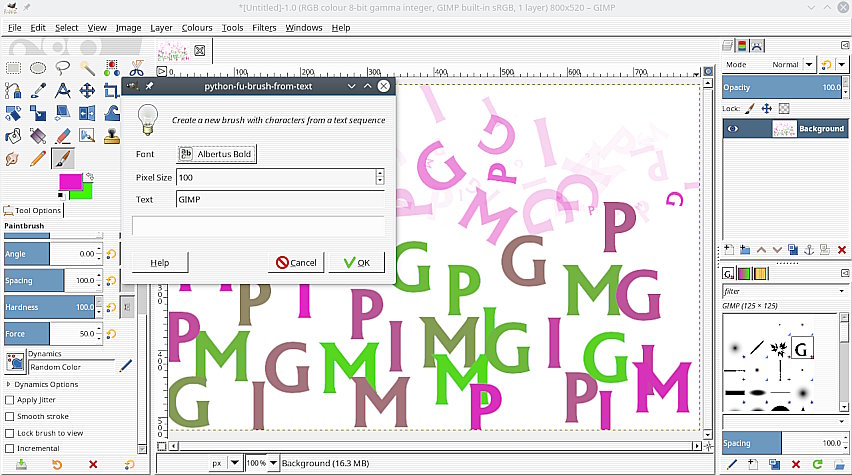Toggle zoom image when window resizes
Viewport: 852px width, 475px height.
click(708, 71)
